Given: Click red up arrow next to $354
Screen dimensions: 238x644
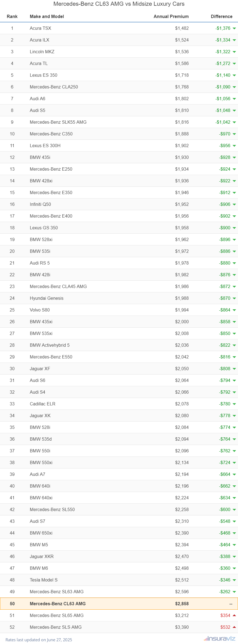Looking at the screenshot, I should click(234, 615).
